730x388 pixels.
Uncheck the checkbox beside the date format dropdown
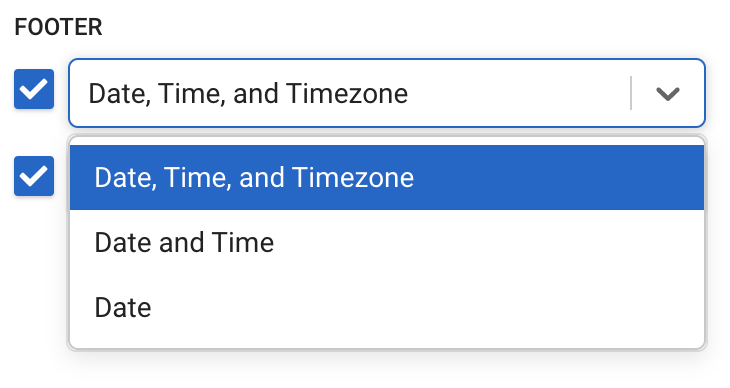[x=34, y=89]
